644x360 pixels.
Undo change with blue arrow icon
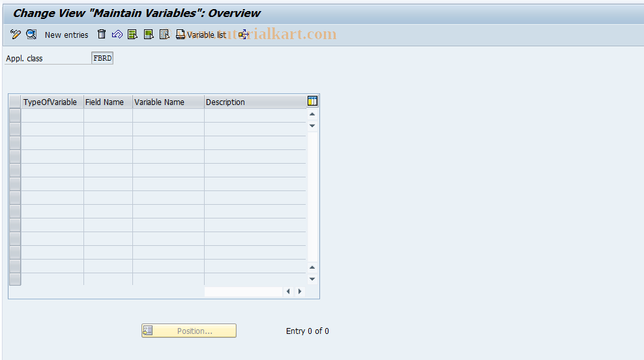coord(117,35)
